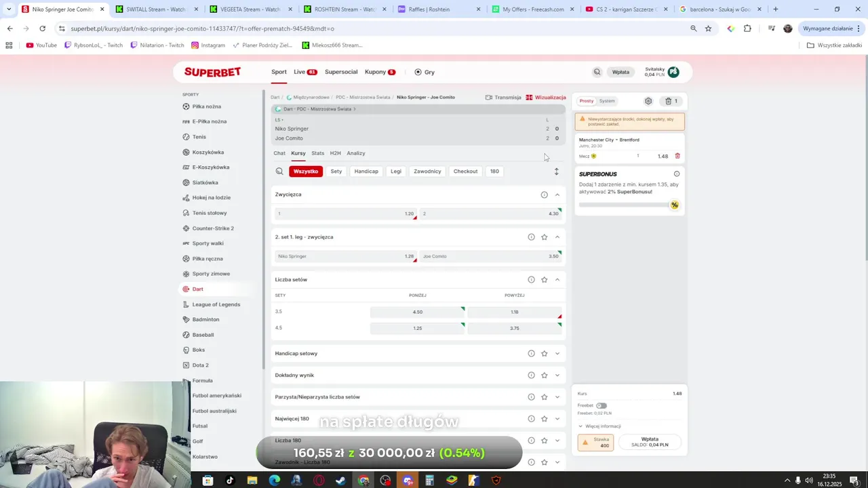The image size is (868, 488).
Task: Open SuperBonus info icon
Action: (677, 174)
